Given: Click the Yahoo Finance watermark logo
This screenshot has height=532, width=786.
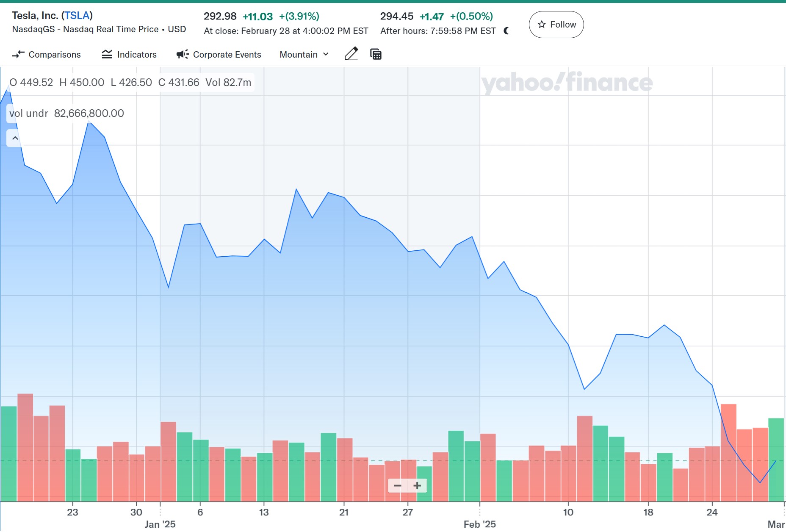Looking at the screenshot, I should [567, 83].
